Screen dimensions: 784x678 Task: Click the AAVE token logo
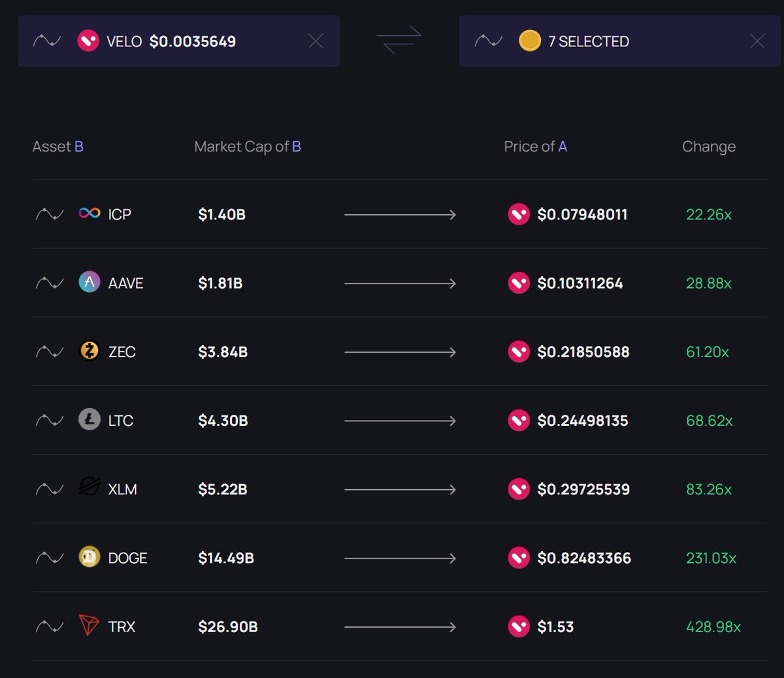click(90, 282)
